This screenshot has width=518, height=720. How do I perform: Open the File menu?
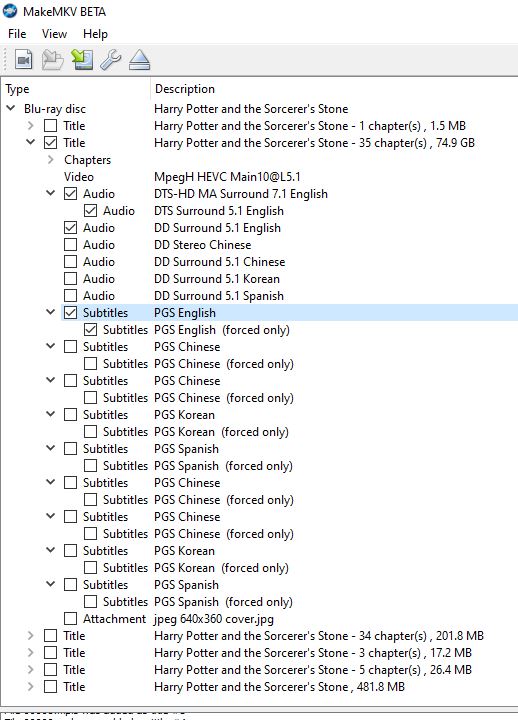tap(17, 34)
